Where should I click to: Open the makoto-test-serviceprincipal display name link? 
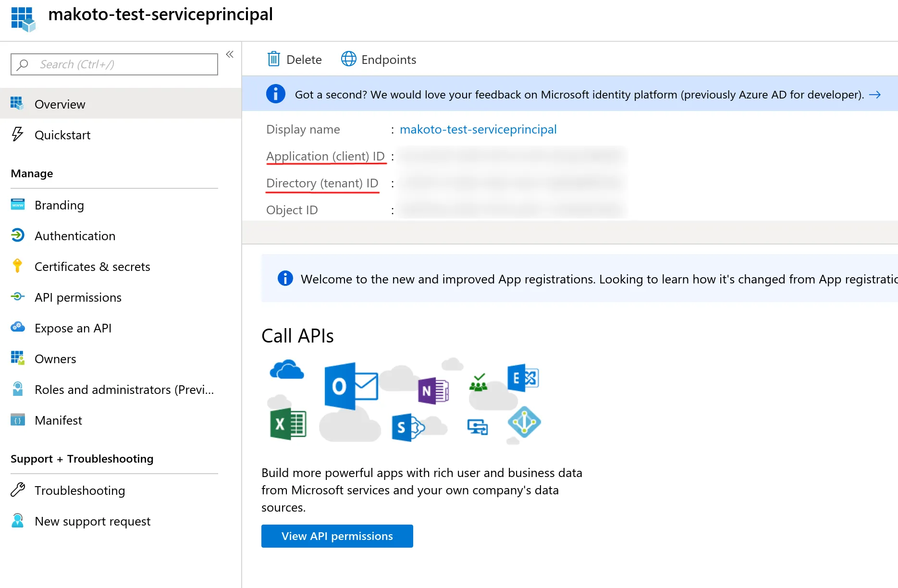(478, 129)
